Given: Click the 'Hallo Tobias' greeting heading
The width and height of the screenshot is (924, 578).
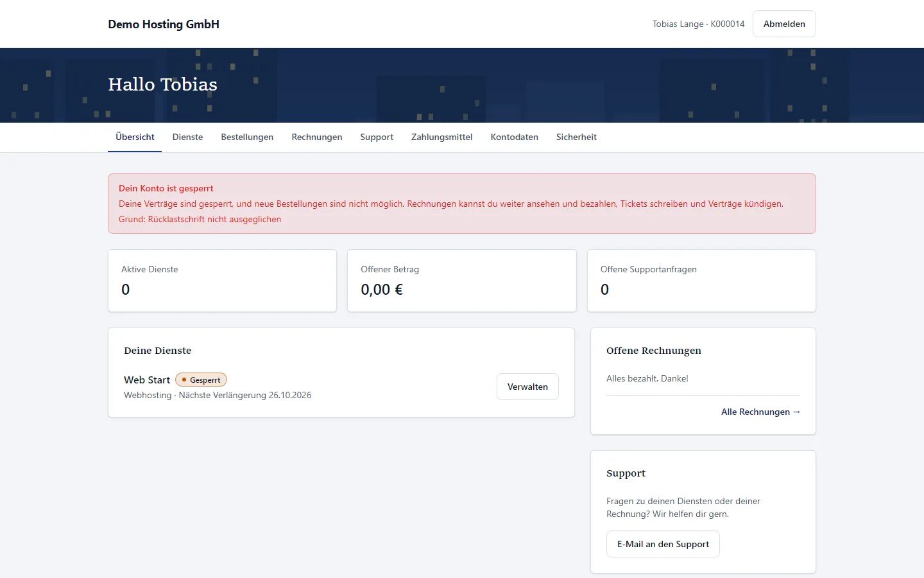Looking at the screenshot, I should tap(162, 84).
